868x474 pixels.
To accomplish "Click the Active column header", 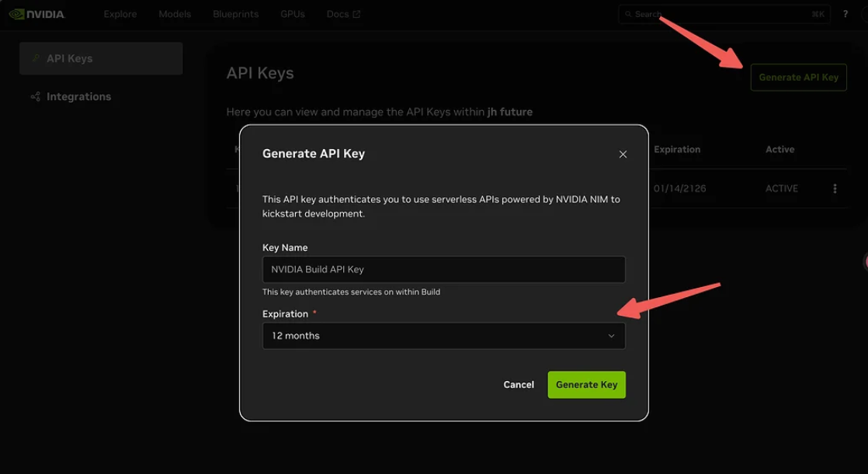I will pyautogui.click(x=779, y=149).
